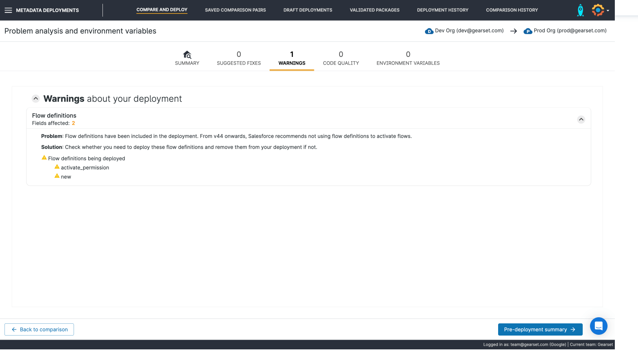Open the Environment Variables tab
This screenshot has width=638, height=364.
tap(408, 58)
